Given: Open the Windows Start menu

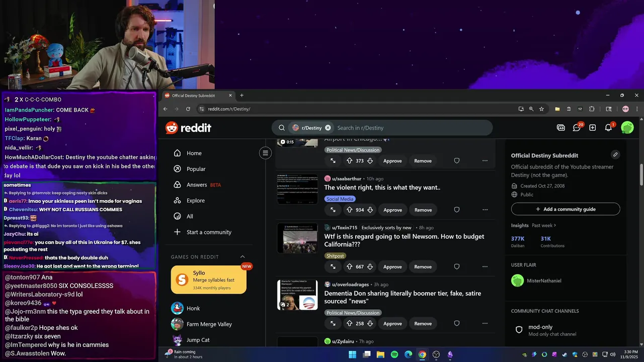Looking at the screenshot, I should (353, 354).
